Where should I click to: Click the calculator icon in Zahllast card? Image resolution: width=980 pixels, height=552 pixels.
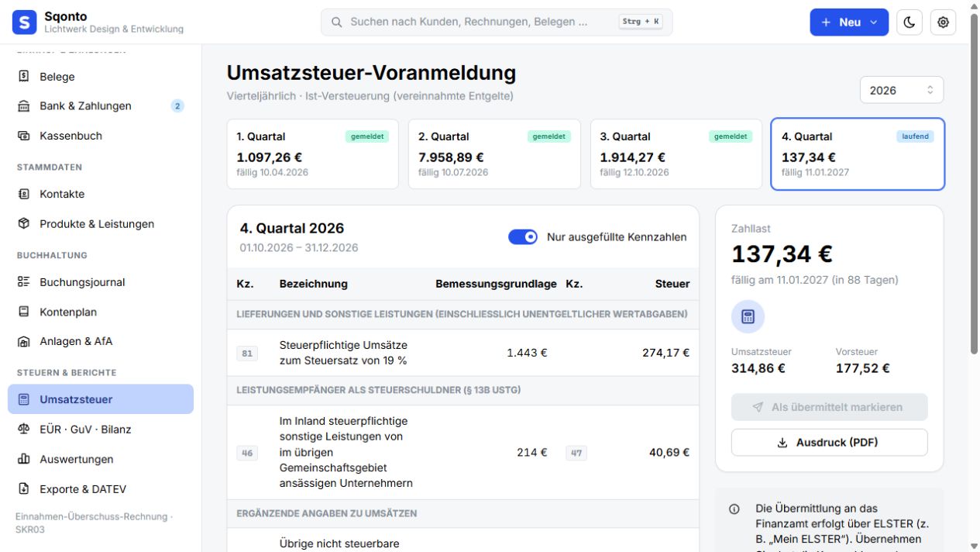[748, 316]
